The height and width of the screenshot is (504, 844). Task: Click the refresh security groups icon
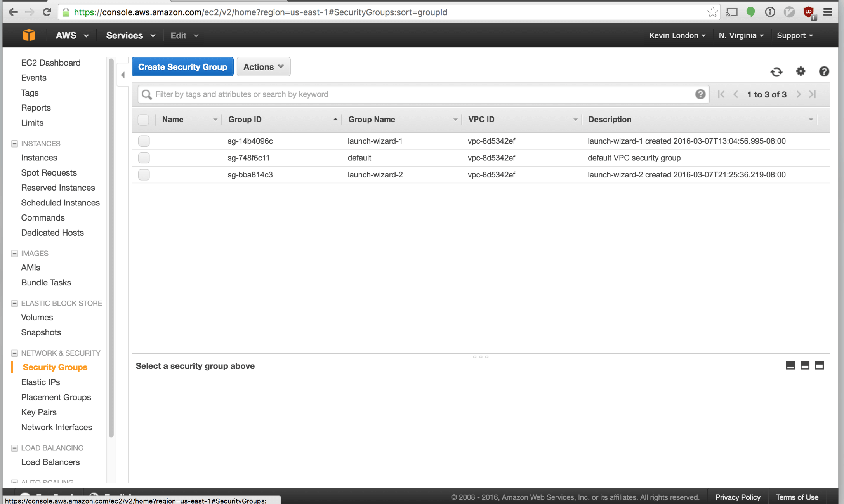click(776, 72)
